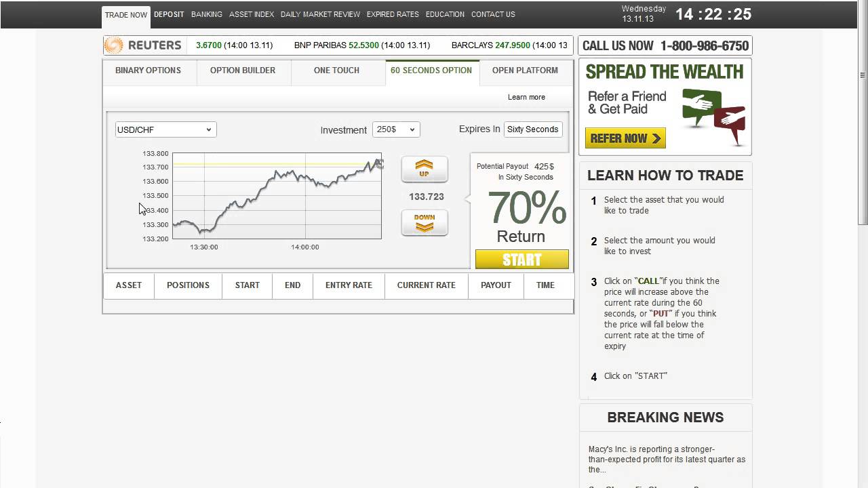Image resolution: width=868 pixels, height=488 pixels.
Task: Click the chart's current-price marker
Action: point(379,164)
